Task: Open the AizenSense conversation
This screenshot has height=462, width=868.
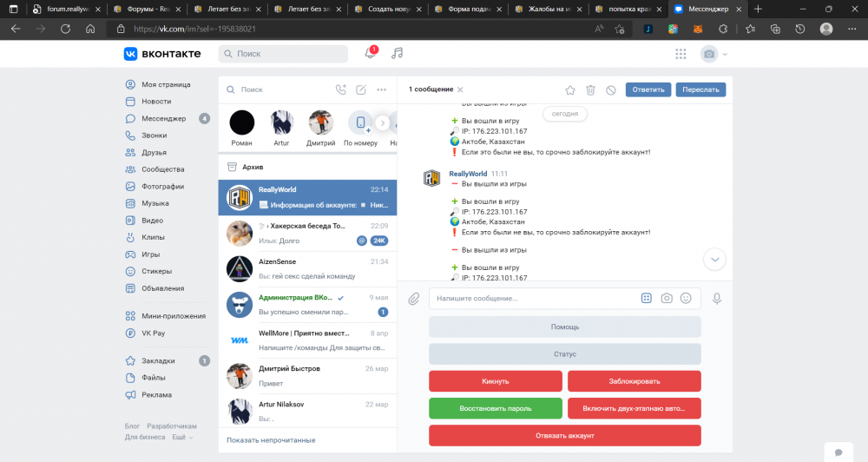Action: click(308, 269)
